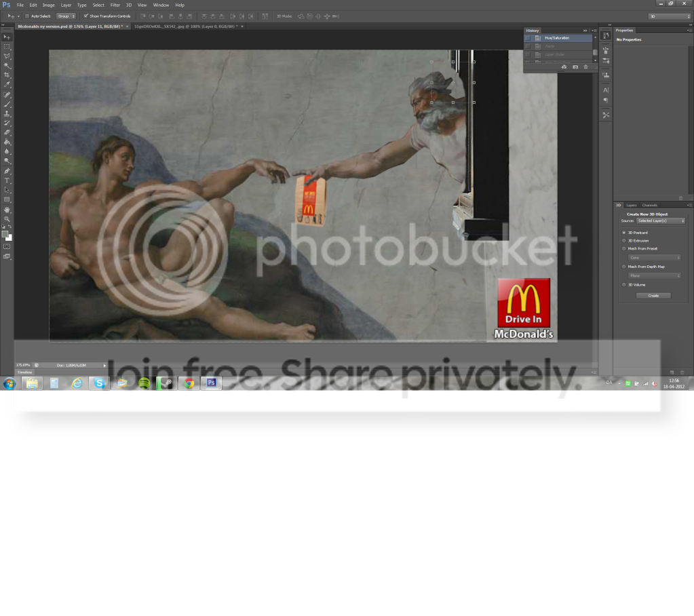Open the Window menu
Image resolution: width=694 pixels, height=616 pixels.
click(x=161, y=5)
